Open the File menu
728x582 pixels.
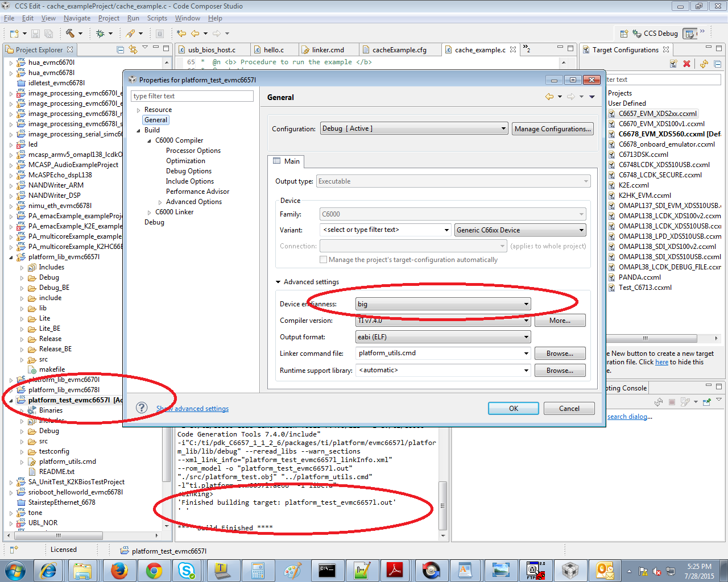click(9, 18)
